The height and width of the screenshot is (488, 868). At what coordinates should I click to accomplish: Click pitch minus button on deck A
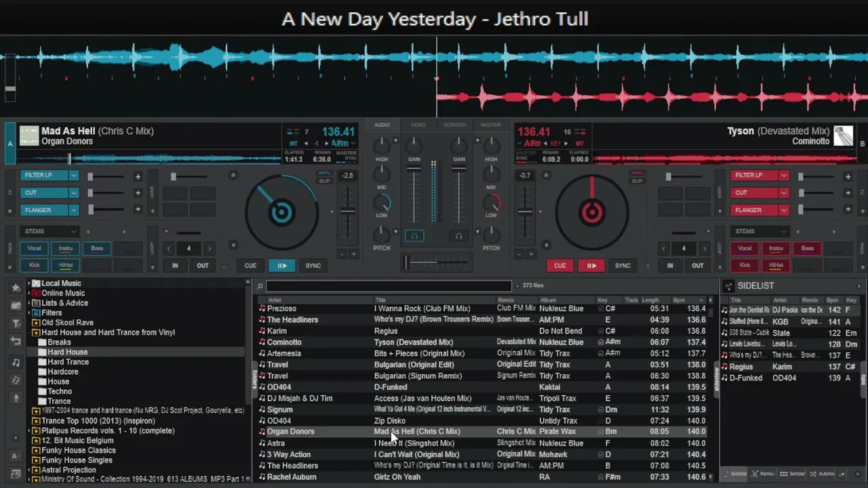click(x=341, y=254)
